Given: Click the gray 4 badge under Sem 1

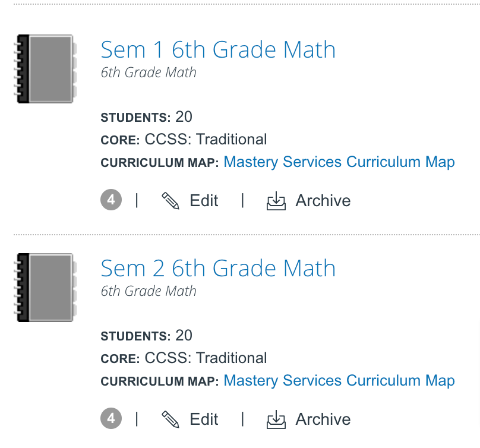Looking at the screenshot, I should tap(111, 201).
